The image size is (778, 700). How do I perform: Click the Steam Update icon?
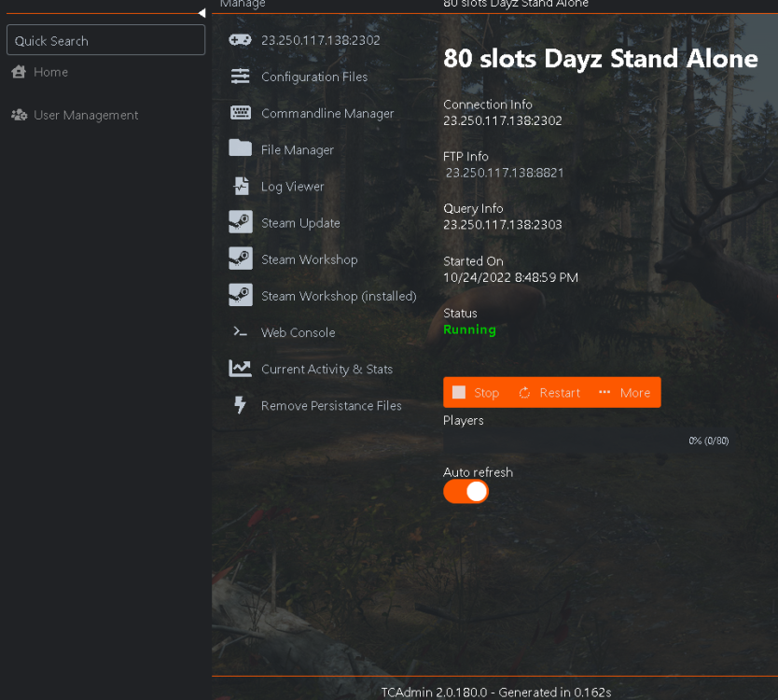tap(241, 222)
